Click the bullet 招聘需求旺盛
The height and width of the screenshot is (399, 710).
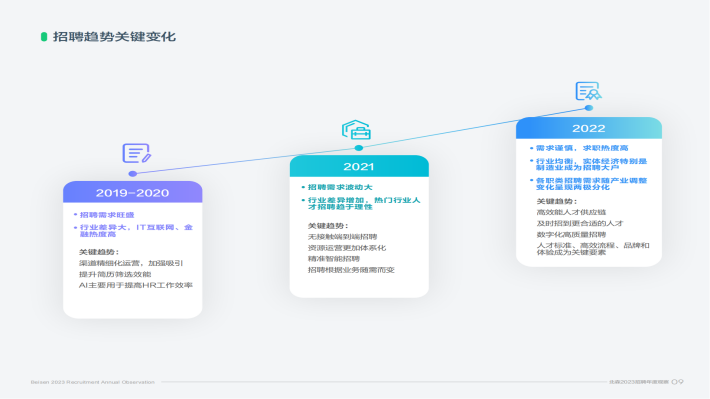tap(107, 215)
